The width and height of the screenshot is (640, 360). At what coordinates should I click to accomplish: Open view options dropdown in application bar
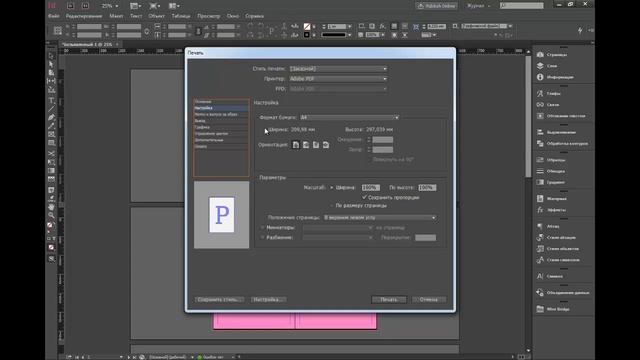coord(136,6)
